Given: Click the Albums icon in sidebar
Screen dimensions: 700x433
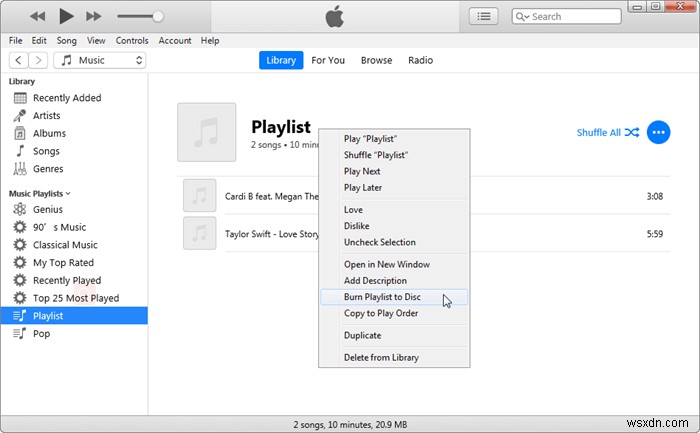Looking at the screenshot, I should pyautogui.click(x=20, y=133).
